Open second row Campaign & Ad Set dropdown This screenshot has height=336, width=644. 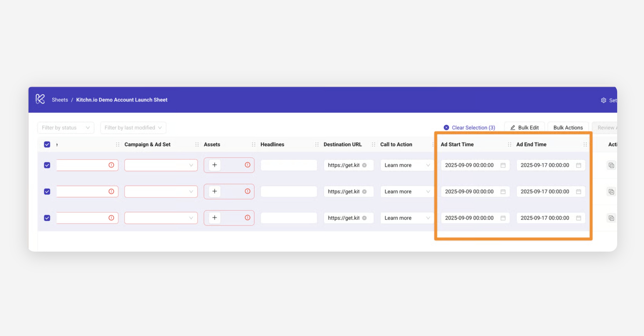(161, 192)
